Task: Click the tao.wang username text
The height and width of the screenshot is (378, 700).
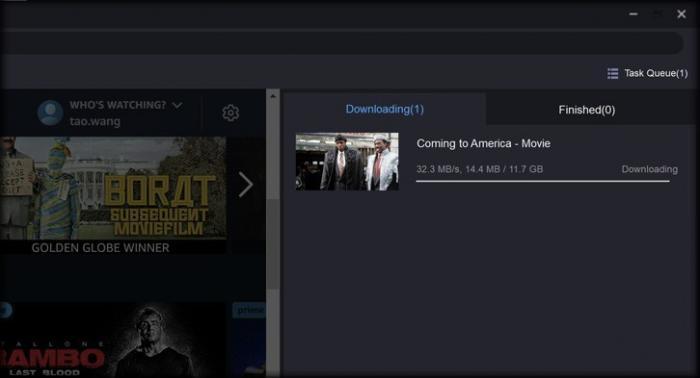Action: [x=95, y=121]
